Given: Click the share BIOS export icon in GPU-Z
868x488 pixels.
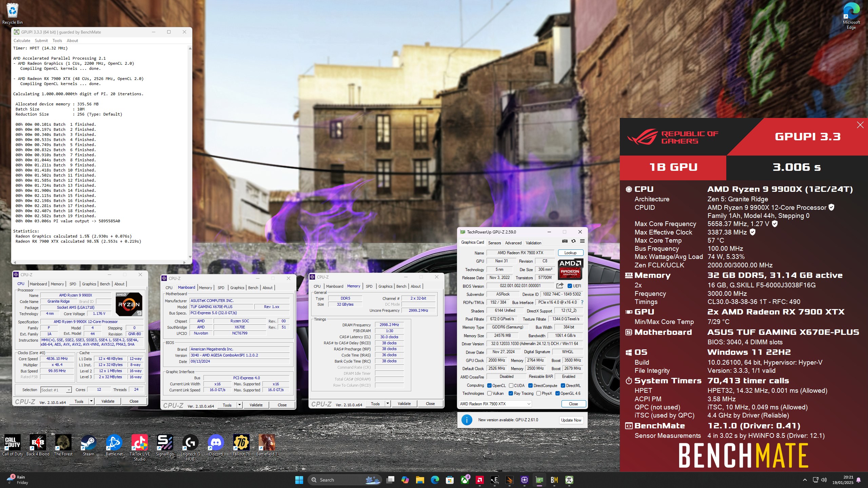Looking at the screenshot, I should point(560,286).
